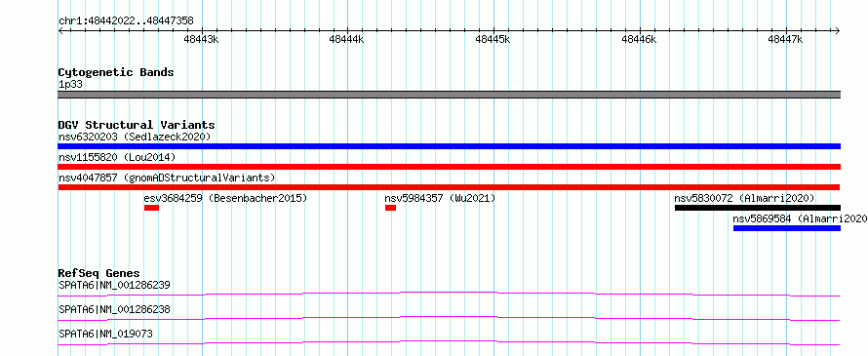
Task: Select the black nsv5830072 variant bar
Action: pos(757,208)
